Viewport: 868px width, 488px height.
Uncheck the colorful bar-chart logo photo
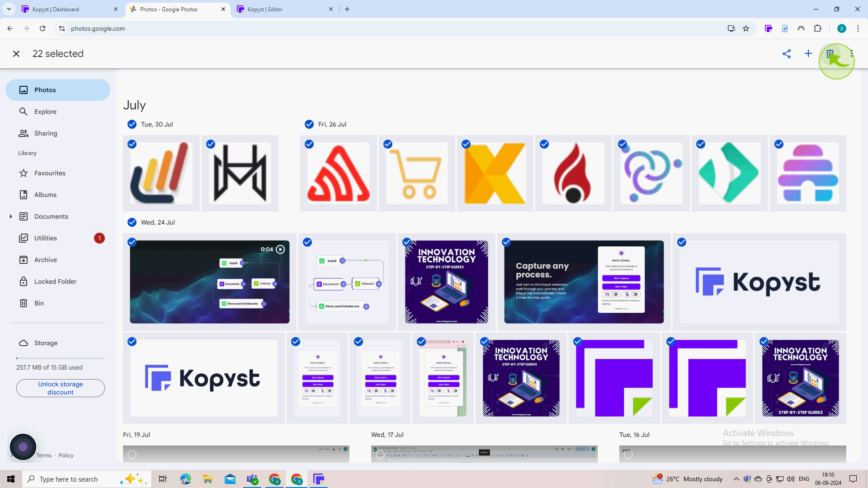(x=132, y=144)
